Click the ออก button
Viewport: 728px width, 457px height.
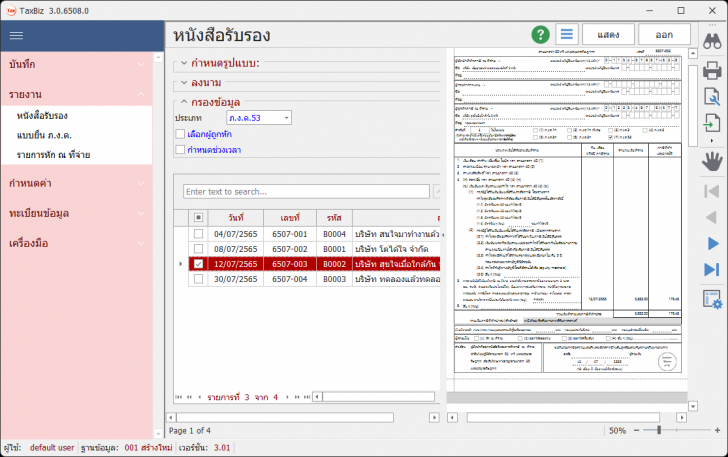(x=664, y=34)
